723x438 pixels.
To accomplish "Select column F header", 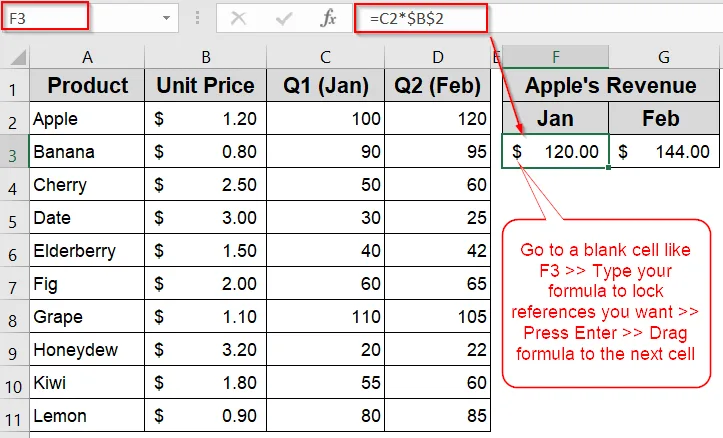I will coord(556,57).
